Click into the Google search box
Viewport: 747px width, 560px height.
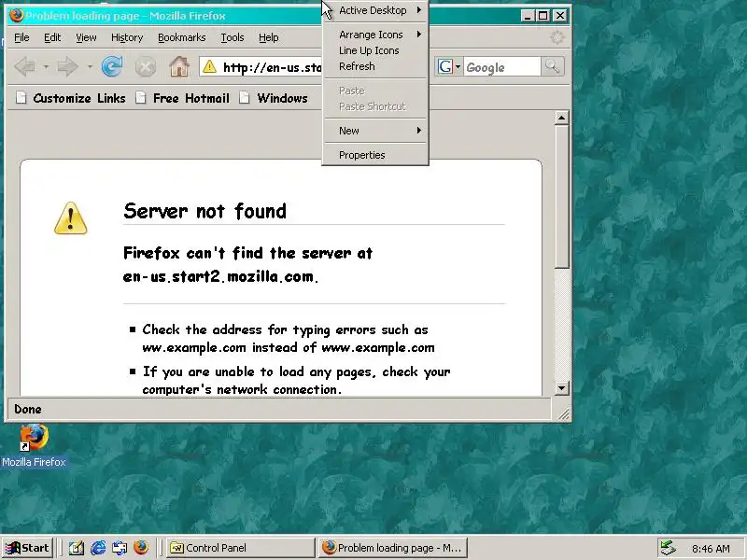501,66
